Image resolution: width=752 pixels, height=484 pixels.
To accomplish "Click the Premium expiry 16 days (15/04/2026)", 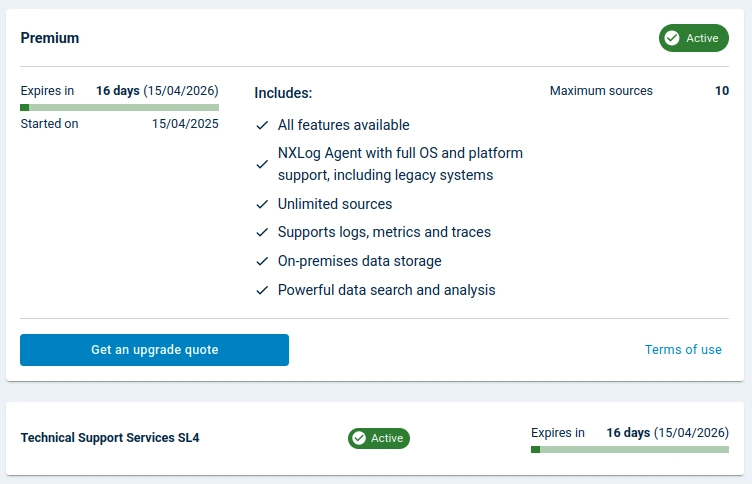I will [157, 91].
